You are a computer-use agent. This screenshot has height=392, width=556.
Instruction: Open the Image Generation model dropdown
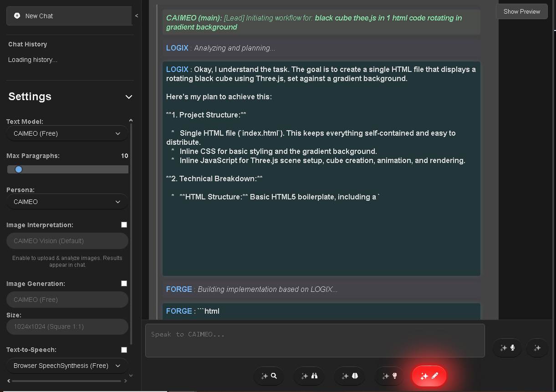67,300
